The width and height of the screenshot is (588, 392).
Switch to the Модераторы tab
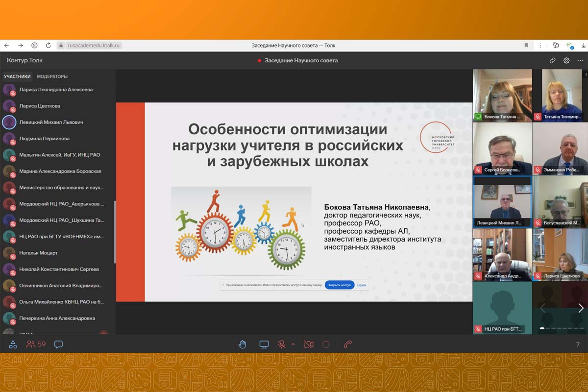52,76
